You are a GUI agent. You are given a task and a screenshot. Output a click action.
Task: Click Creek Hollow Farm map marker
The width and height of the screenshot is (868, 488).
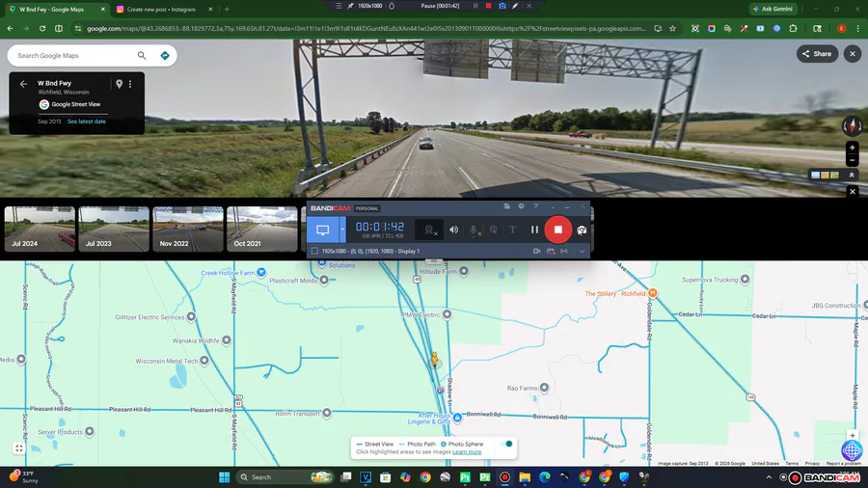[x=261, y=272]
